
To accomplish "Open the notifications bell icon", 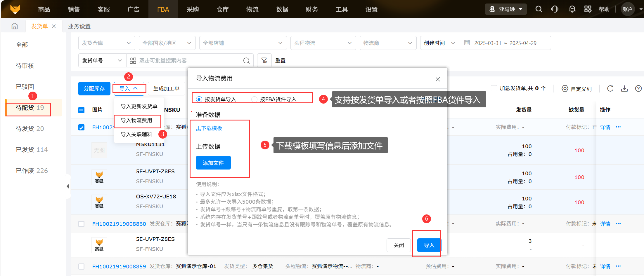I will (x=572, y=9).
